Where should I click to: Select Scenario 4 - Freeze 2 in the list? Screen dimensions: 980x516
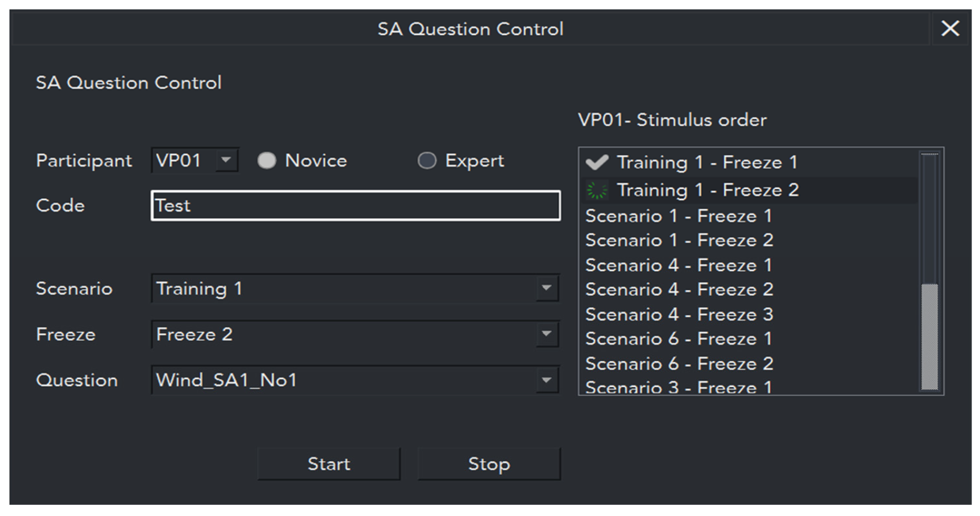coord(679,290)
